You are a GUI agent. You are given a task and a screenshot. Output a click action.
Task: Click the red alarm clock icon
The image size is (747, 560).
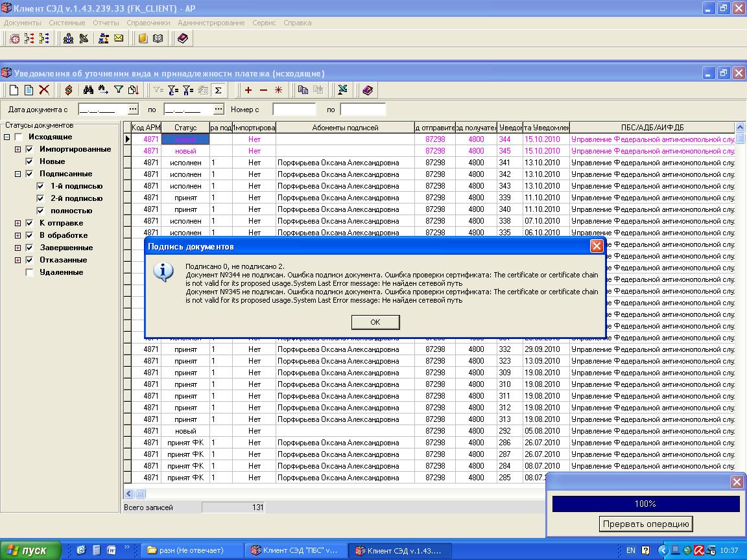click(14, 39)
